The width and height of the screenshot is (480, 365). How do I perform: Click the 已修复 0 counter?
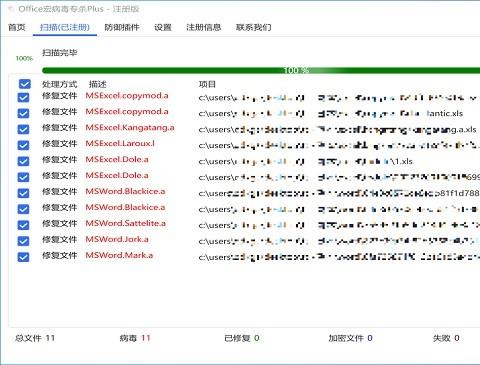tap(242, 338)
